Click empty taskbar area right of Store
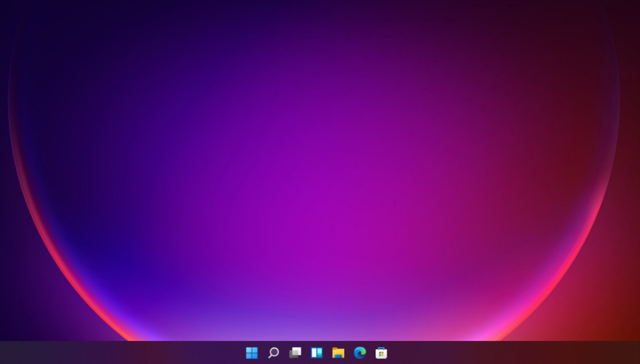Screen dimensions: 640x364 point(512,352)
